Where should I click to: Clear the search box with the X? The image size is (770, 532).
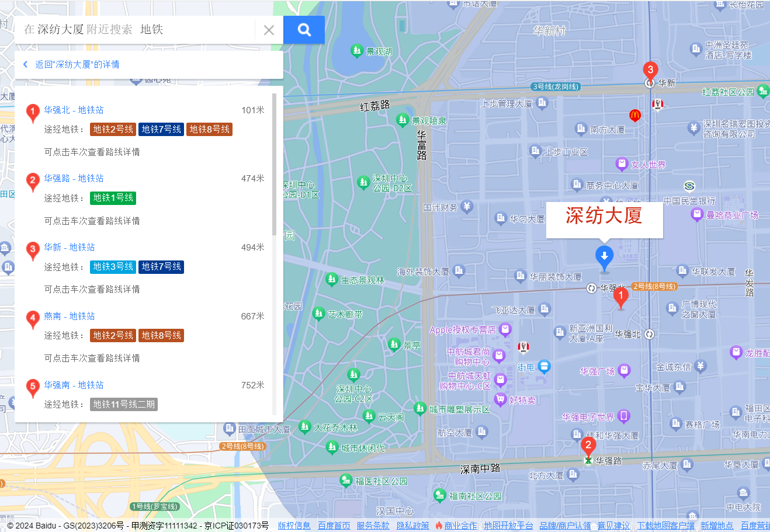point(269,30)
